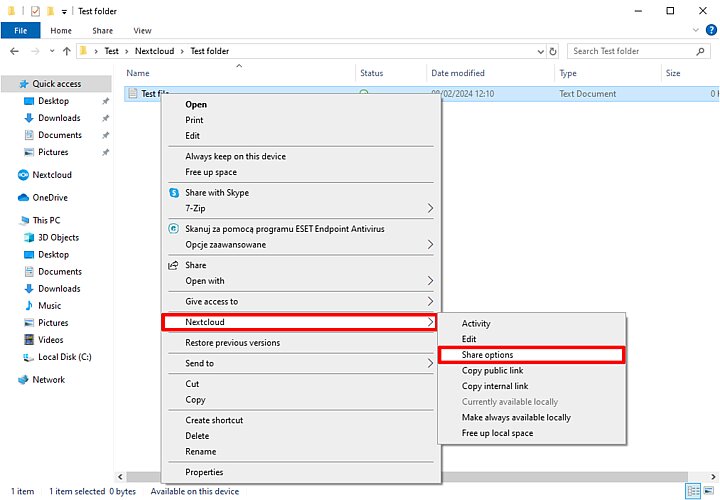
Task: Open pinned Pictures under Quick access
Action: pos(53,152)
